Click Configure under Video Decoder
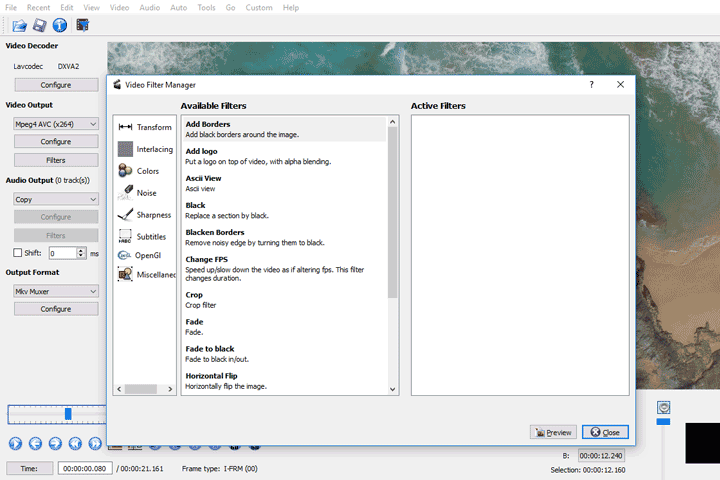Viewport: 720px width, 480px height. click(x=55, y=85)
